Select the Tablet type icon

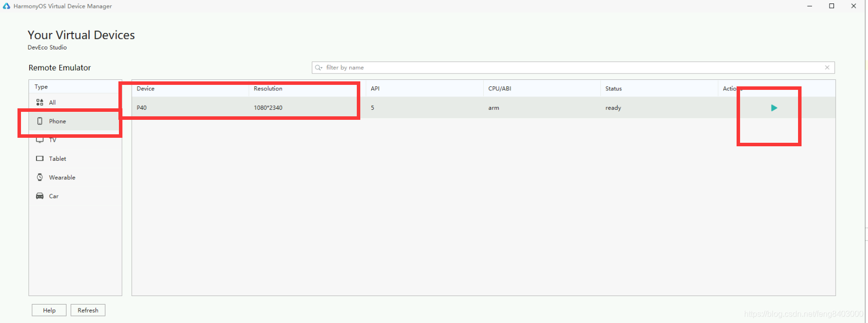click(x=40, y=159)
